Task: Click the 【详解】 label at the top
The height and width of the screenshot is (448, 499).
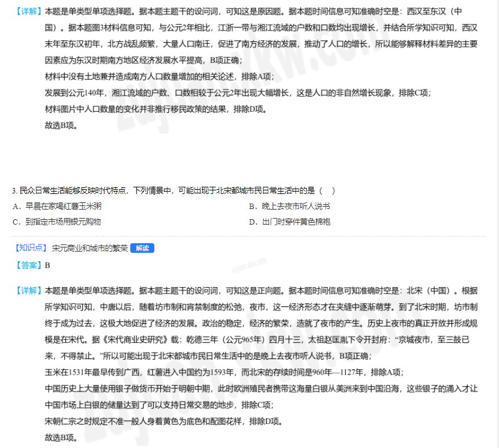Action: point(27,11)
